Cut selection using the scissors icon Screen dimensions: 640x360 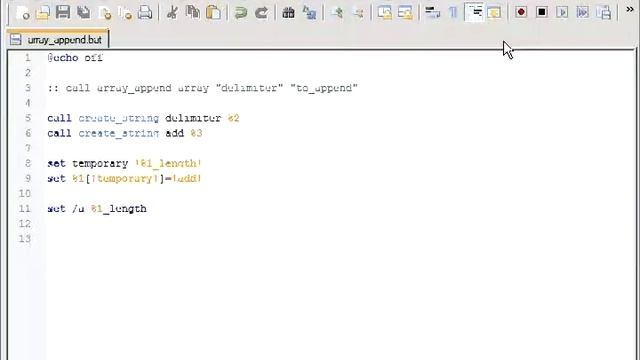(172, 13)
